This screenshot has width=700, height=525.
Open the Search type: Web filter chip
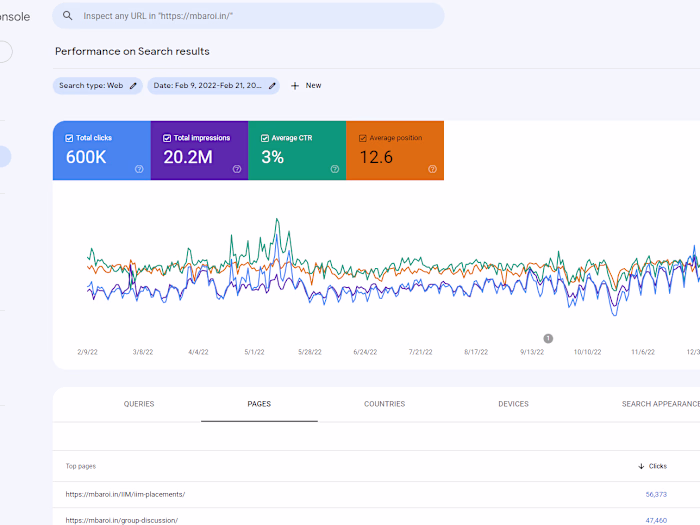click(x=91, y=86)
